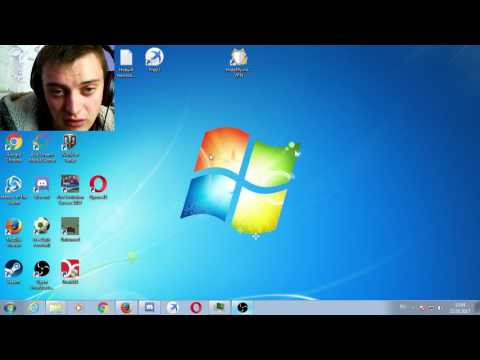Image resolution: width=480 pixels, height=360 pixels.
Task: Open Chrome from the taskbar
Action: (x=103, y=307)
